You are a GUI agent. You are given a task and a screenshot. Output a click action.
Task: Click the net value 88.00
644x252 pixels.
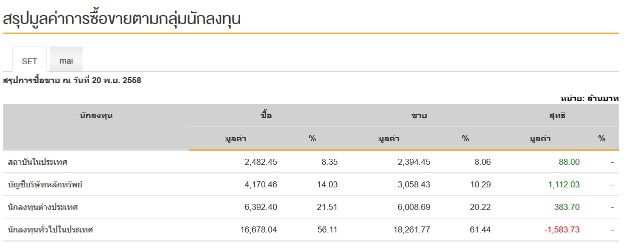[569, 162]
